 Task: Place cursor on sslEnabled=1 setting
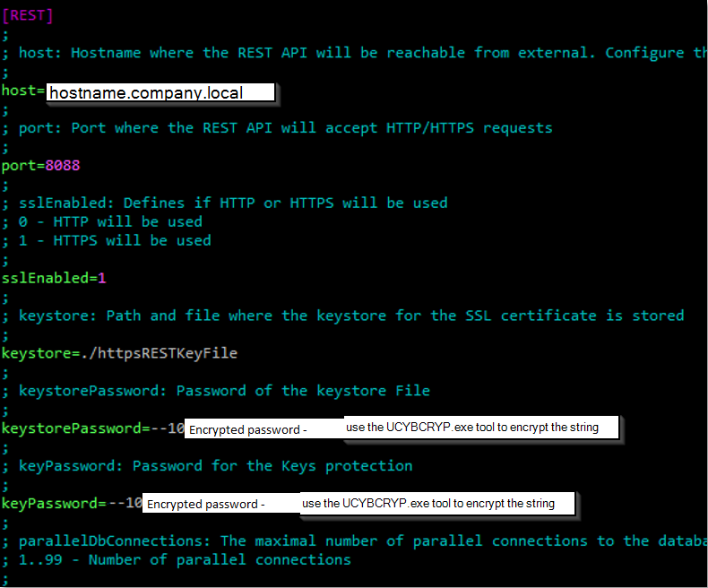pos(54,278)
